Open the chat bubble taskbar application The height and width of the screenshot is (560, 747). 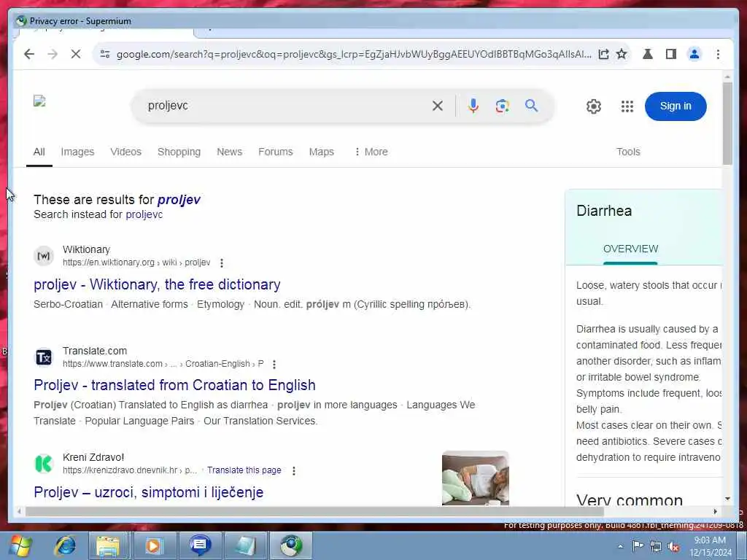(199, 545)
